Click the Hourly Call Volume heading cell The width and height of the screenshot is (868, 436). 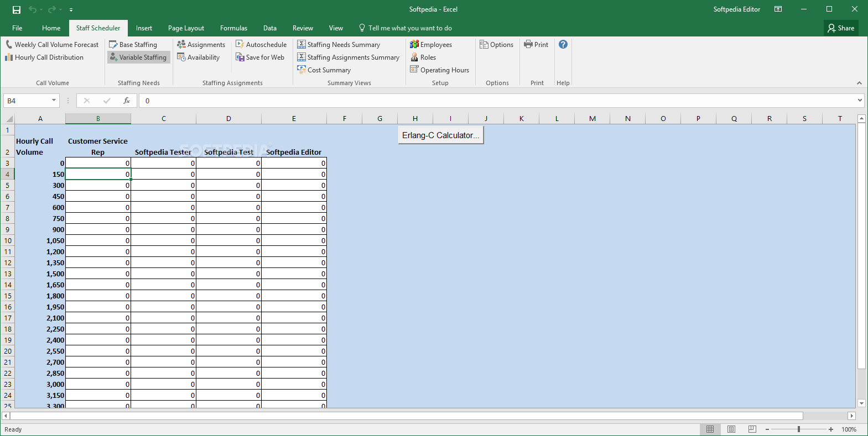40,146
